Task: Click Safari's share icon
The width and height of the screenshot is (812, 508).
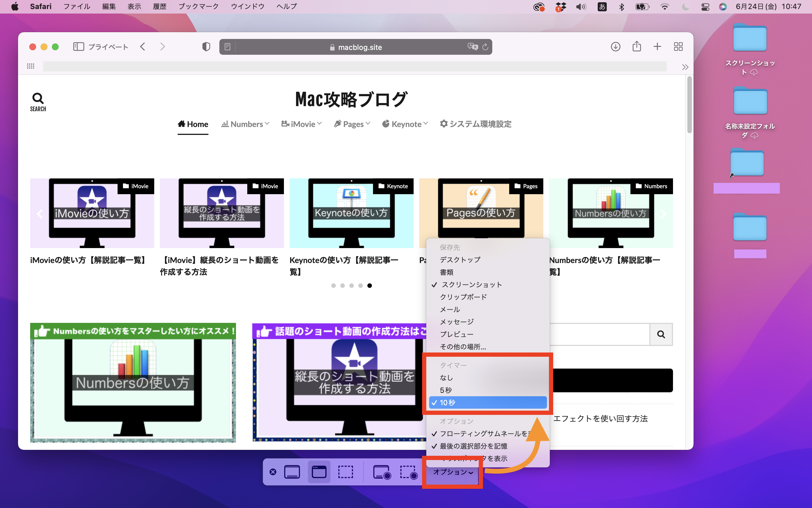Action: click(x=637, y=46)
